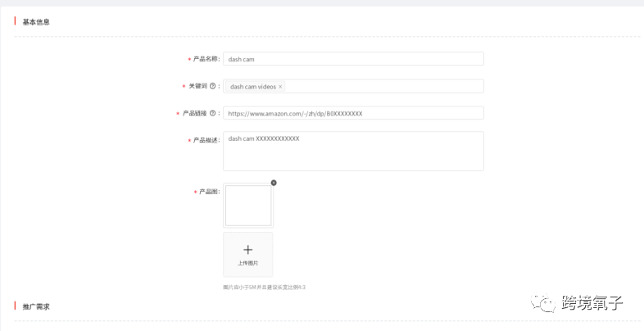Select the uploaded product image thumbnail

tap(248, 206)
